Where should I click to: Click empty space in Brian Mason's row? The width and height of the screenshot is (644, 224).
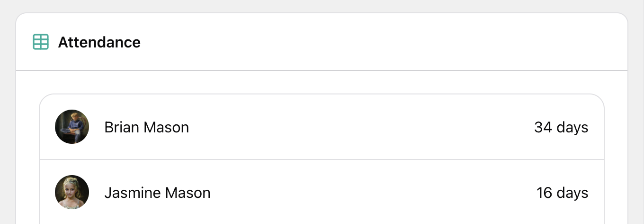360,127
